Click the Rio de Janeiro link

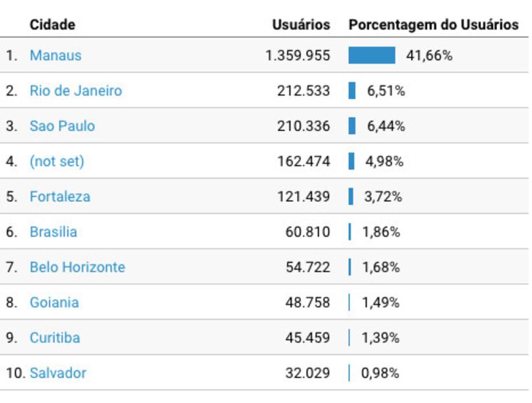[76, 91]
